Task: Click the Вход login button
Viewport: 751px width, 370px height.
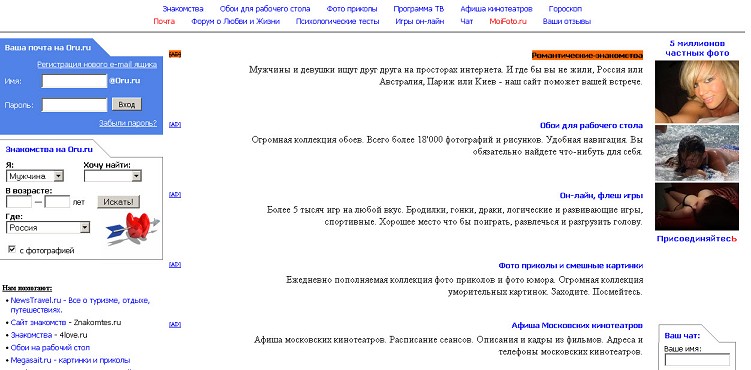Action: [127, 104]
